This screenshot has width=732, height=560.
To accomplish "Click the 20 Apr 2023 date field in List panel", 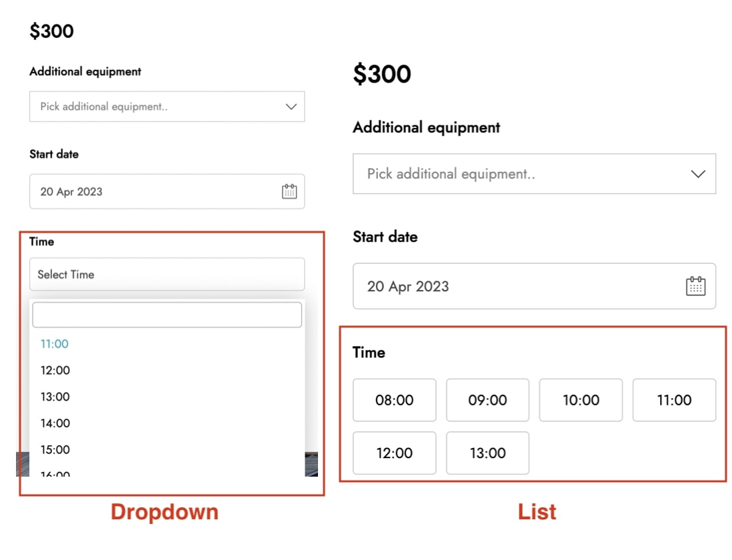I will [534, 286].
